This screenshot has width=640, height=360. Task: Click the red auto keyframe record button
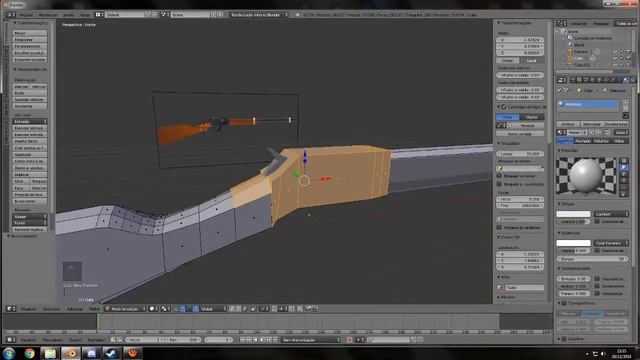tap(350, 340)
